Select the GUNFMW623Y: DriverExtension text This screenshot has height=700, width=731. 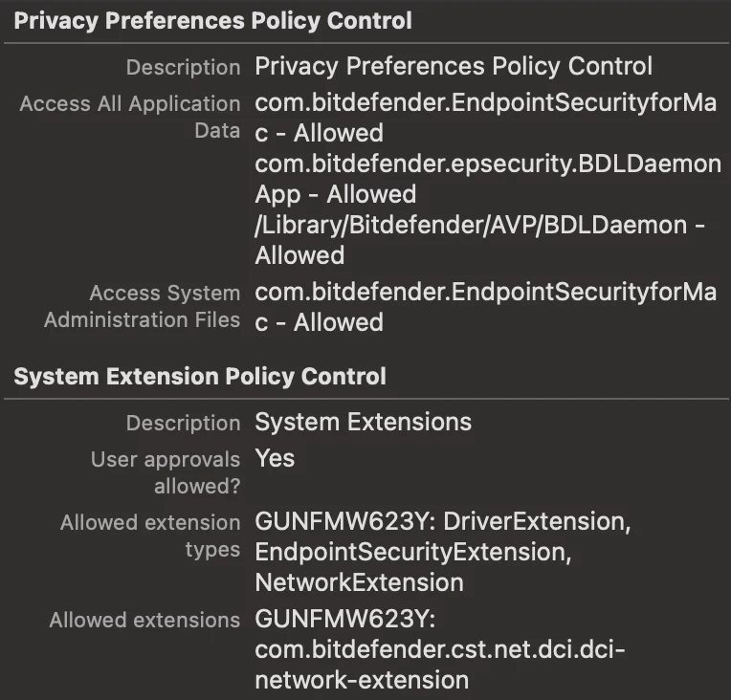coord(443,521)
